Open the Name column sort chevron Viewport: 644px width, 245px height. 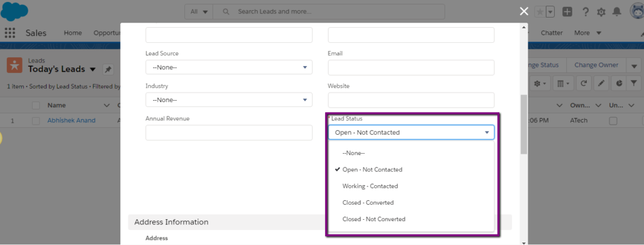click(x=107, y=106)
